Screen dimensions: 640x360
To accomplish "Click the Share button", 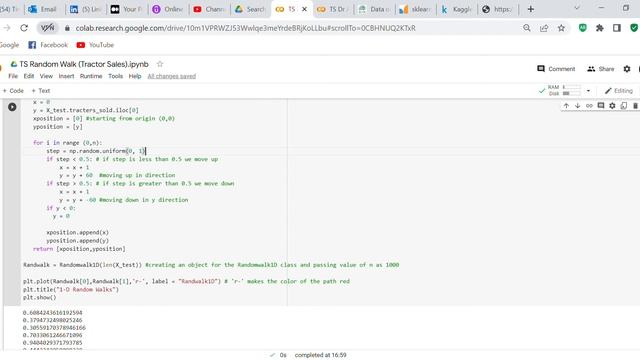I will click(x=600, y=69).
